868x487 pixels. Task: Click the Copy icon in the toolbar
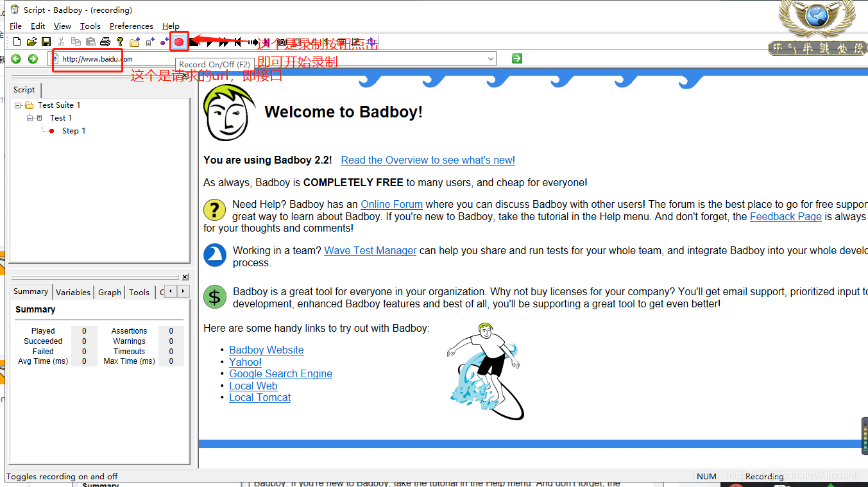coord(76,42)
